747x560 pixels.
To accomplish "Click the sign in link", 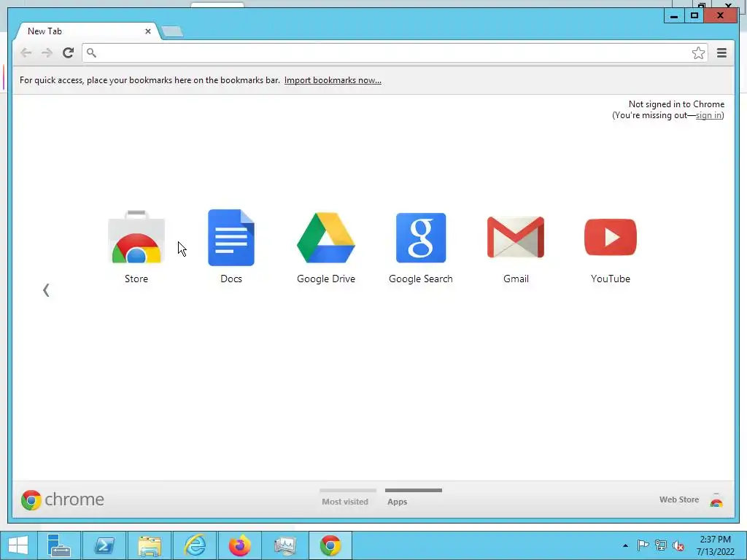I will (708, 115).
